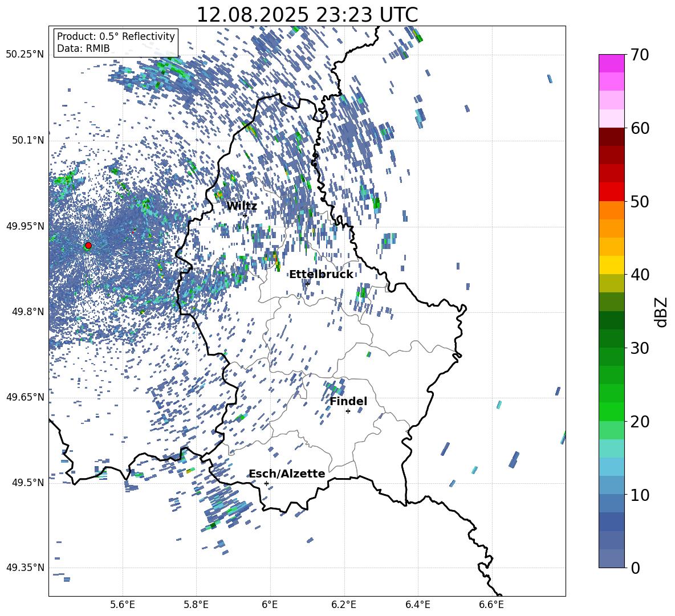
Task: Click the Wiltz station cross marker
Action: tap(245, 215)
